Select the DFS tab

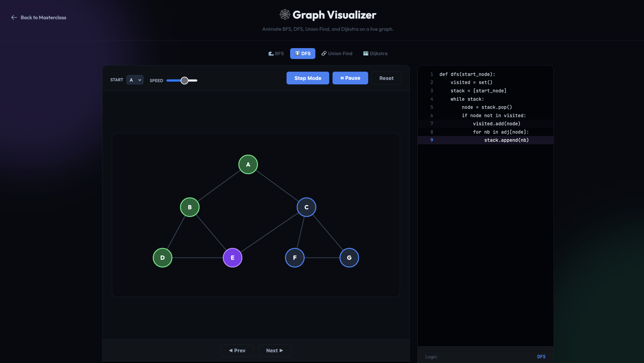point(303,53)
